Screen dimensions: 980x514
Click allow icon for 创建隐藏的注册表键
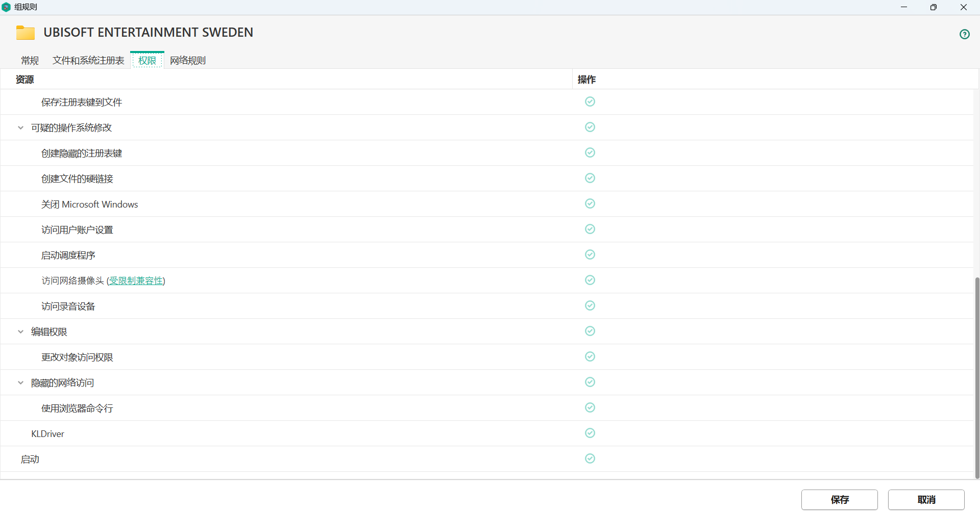pyautogui.click(x=590, y=152)
